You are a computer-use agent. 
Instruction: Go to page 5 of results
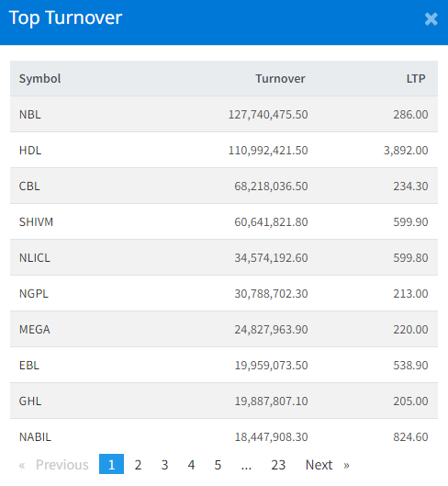pyautogui.click(x=218, y=465)
